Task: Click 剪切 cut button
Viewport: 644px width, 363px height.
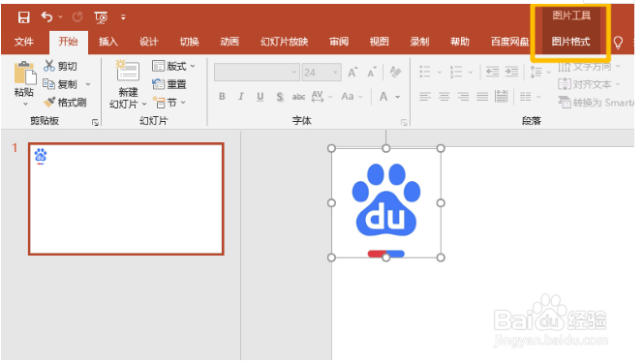Action: [61, 66]
